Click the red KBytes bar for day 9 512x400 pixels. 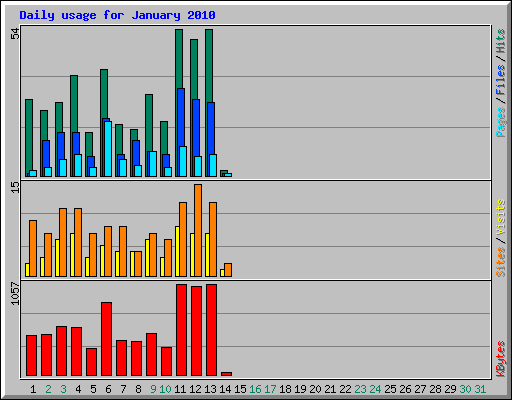coord(152,354)
